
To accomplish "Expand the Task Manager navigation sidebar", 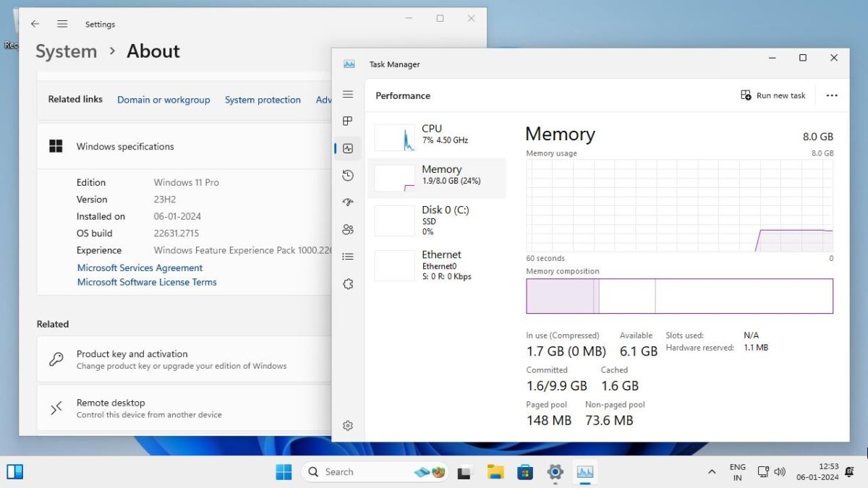I will [x=348, y=94].
